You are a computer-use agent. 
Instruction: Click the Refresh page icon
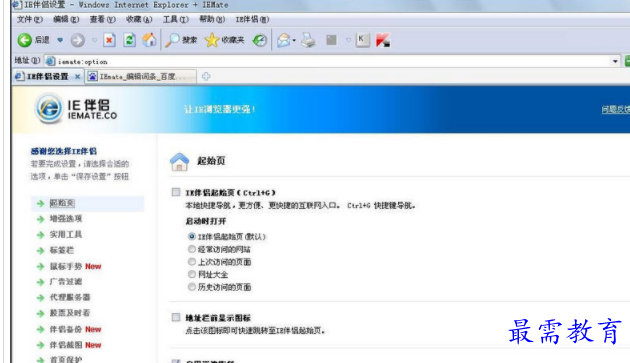tap(129, 40)
